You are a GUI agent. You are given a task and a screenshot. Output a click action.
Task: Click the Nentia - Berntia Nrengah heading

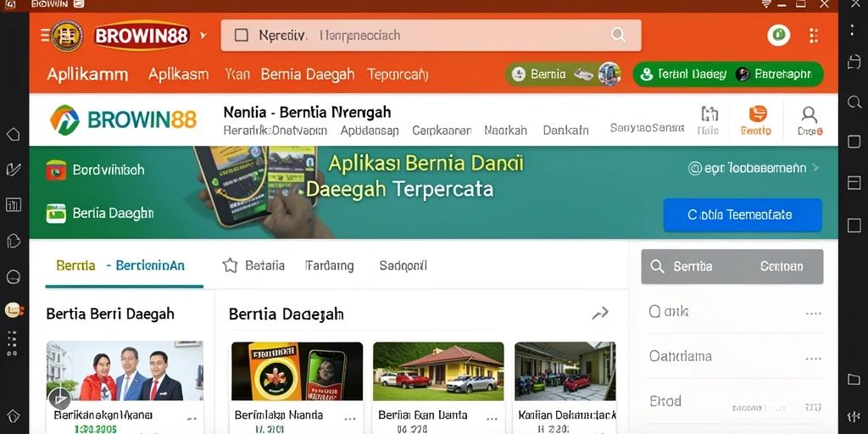[x=307, y=113]
